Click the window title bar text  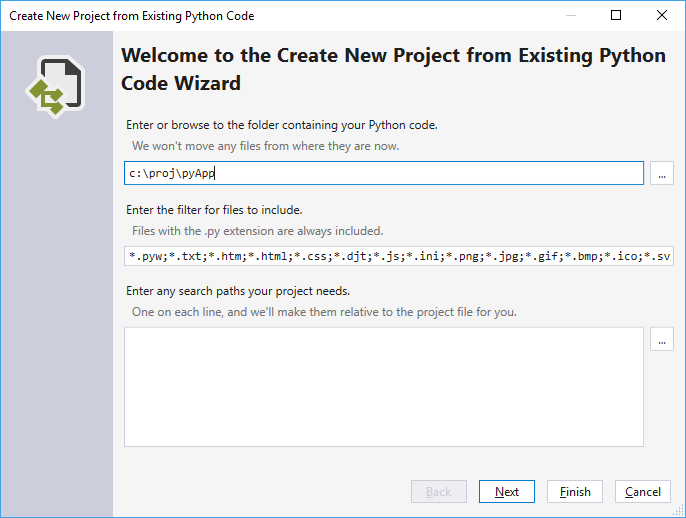[132, 16]
